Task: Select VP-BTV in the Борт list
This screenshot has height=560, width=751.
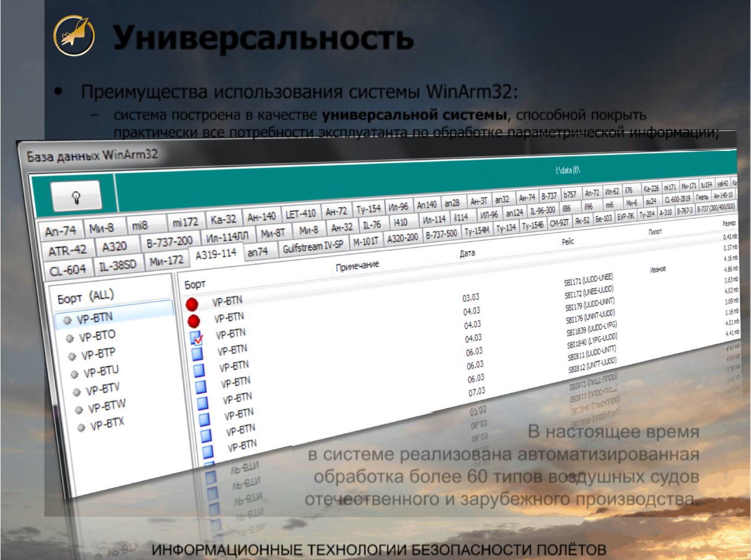Action: 103,389
